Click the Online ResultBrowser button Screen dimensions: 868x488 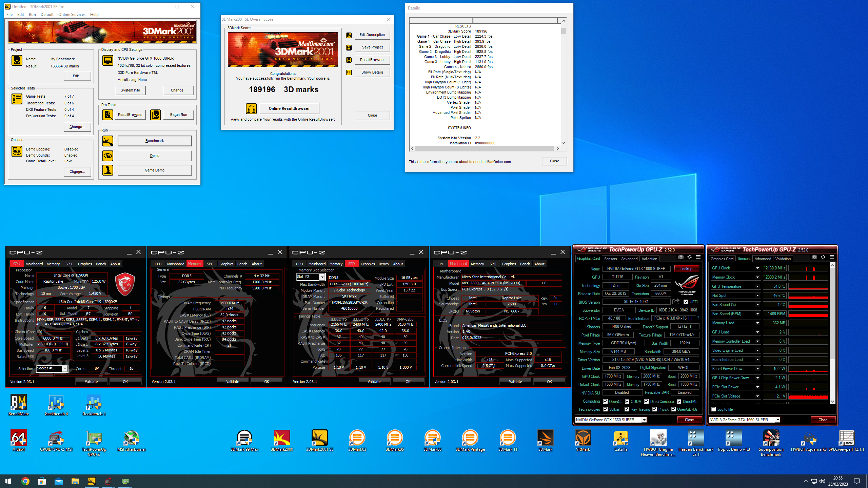289,108
